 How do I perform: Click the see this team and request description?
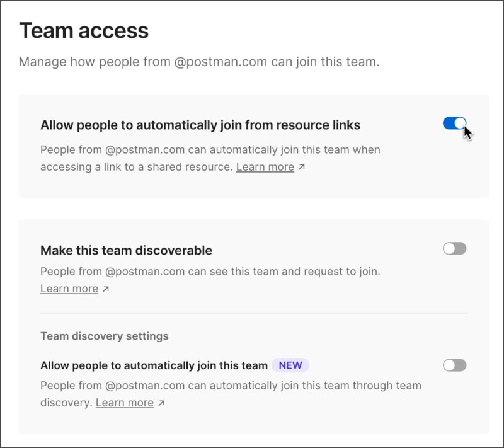(x=210, y=272)
